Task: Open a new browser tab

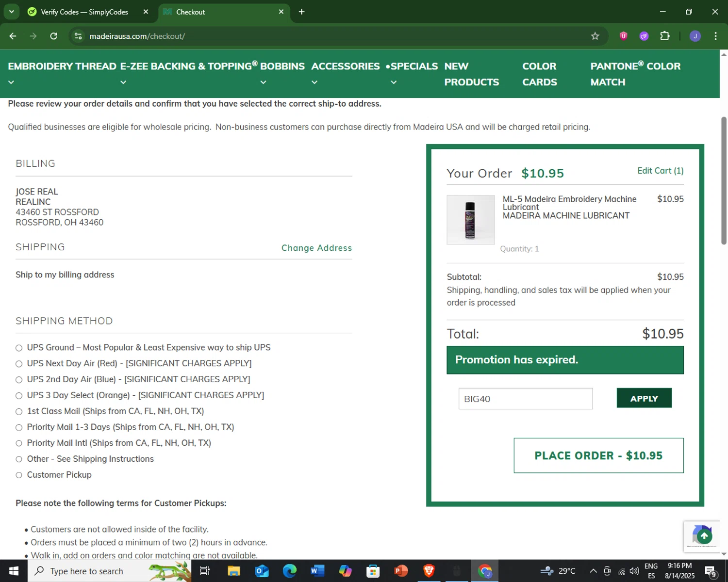Action: click(x=301, y=12)
